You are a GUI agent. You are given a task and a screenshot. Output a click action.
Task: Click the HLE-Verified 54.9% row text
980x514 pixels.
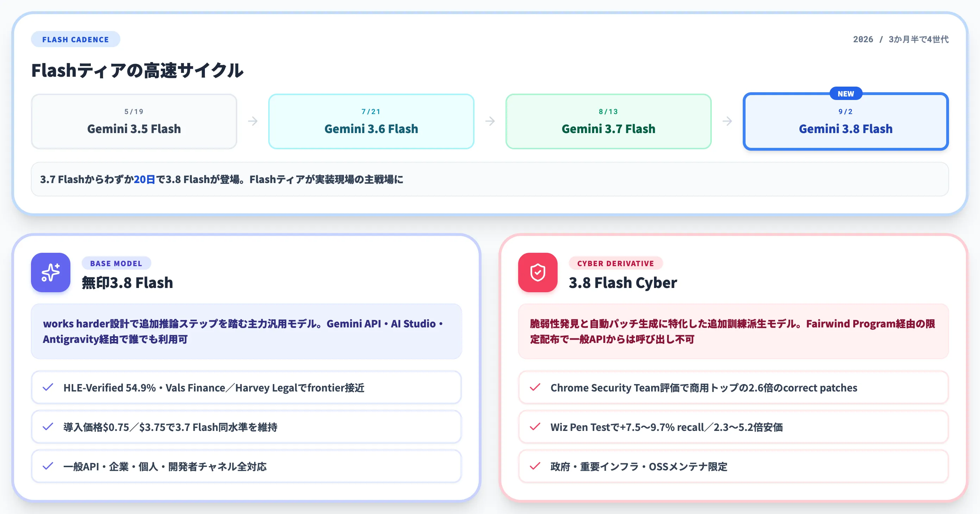[x=214, y=388]
